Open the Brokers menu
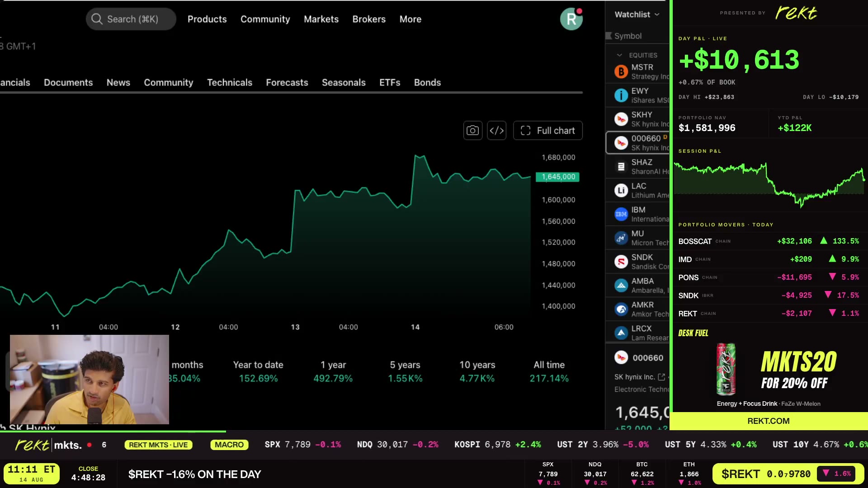 369,19
